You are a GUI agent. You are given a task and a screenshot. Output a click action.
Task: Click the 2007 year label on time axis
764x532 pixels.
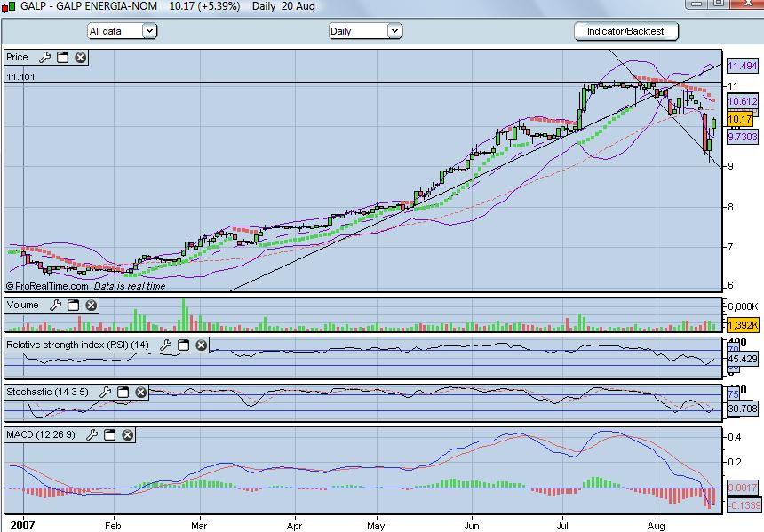pos(23,526)
